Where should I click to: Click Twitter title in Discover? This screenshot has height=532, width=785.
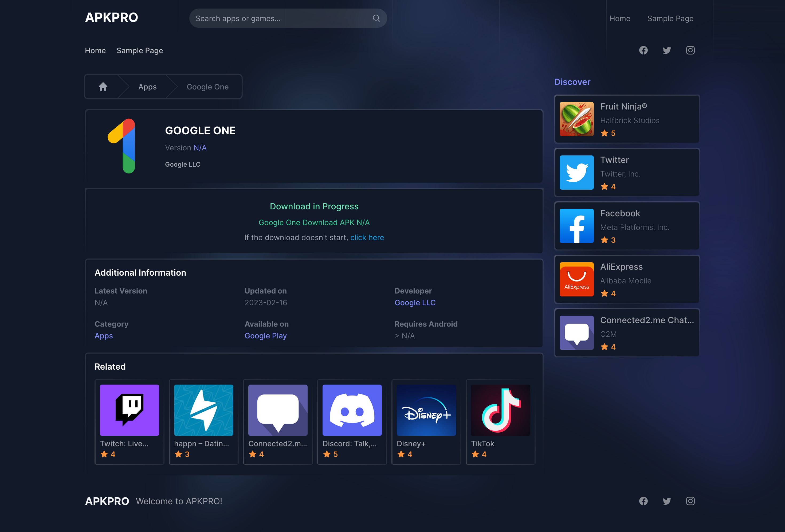(614, 160)
